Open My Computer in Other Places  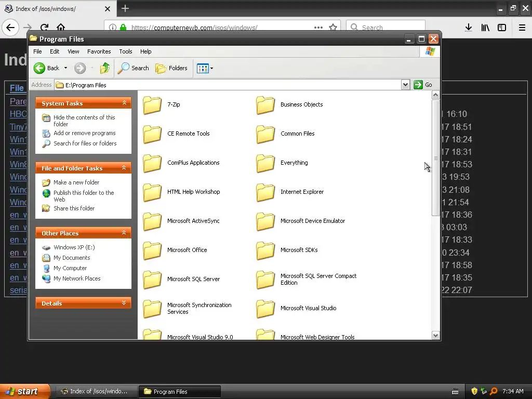pos(70,268)
